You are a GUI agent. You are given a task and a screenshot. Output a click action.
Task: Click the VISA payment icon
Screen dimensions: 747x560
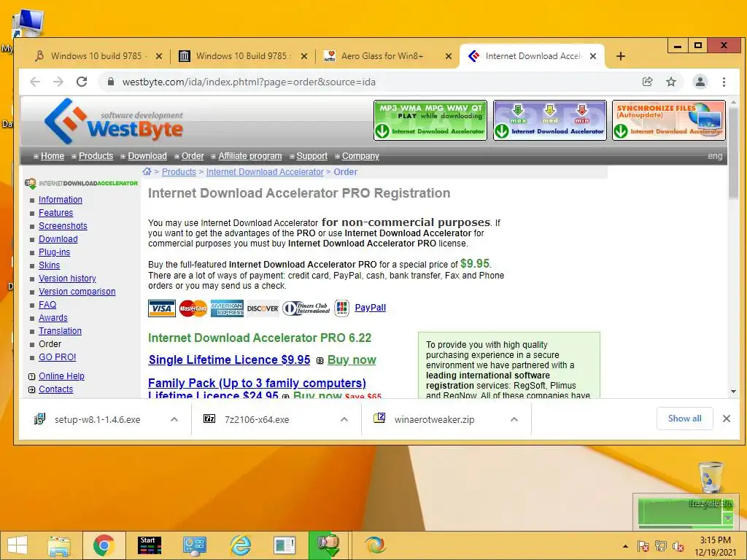click(162, 308)
